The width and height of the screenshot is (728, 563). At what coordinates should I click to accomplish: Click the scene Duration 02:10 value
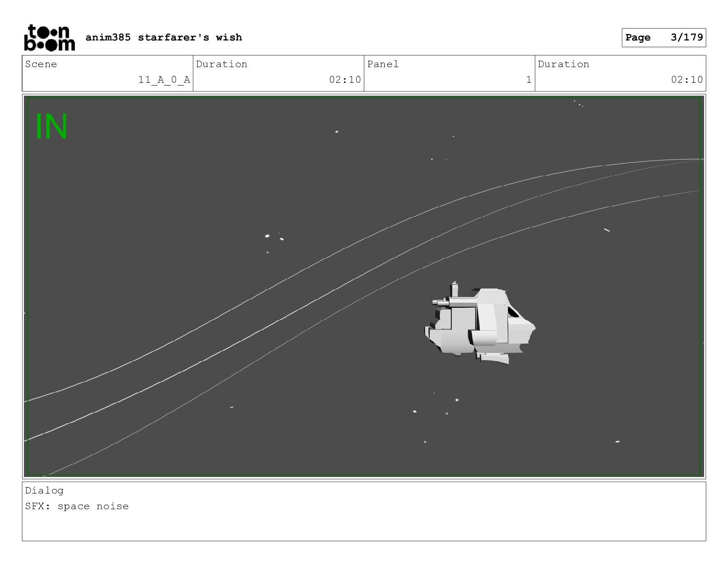[x=345, y=80]
